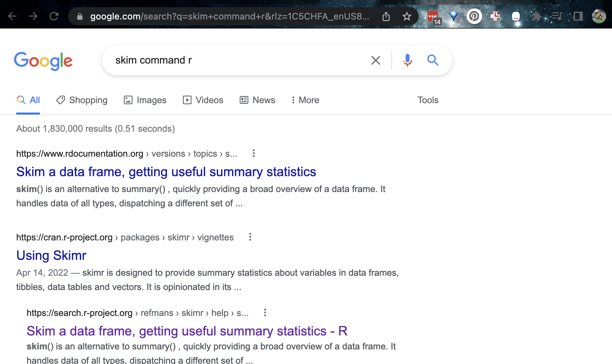Open options for the rdocumentation.org result
Image resolution: width=612 pixels, height=364 pixels.
click(254, 153)
